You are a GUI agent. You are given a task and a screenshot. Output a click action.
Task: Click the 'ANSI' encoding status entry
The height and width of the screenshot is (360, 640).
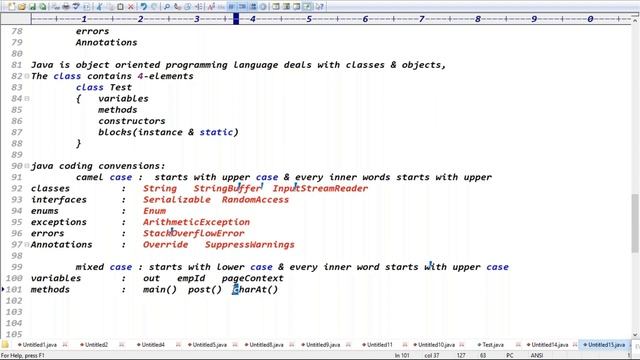click(x=537, y=356)
